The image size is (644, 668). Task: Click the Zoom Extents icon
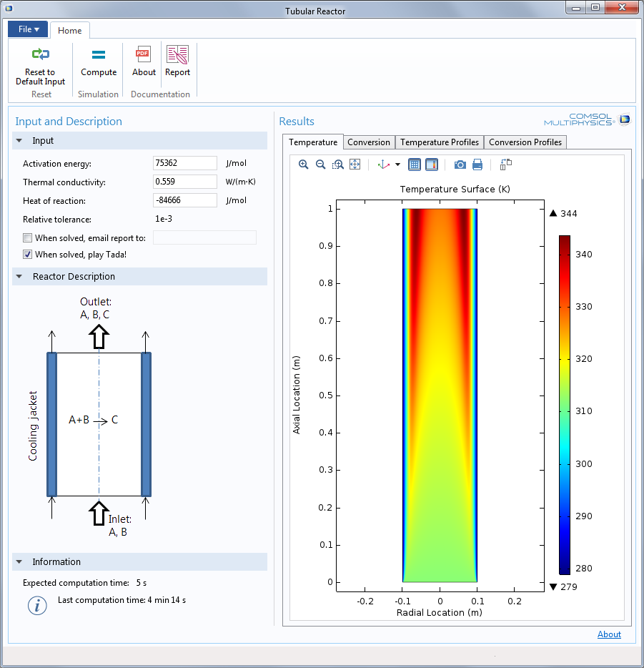tap(355, 164)
